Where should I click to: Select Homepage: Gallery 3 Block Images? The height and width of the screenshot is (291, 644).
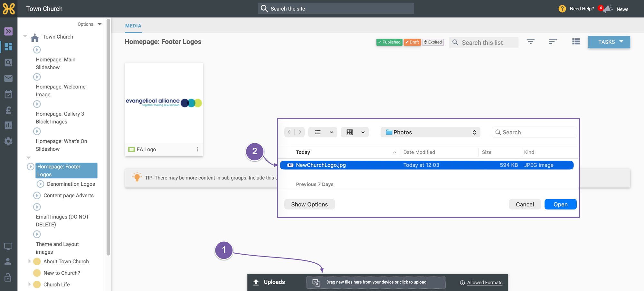pos(60,118)
